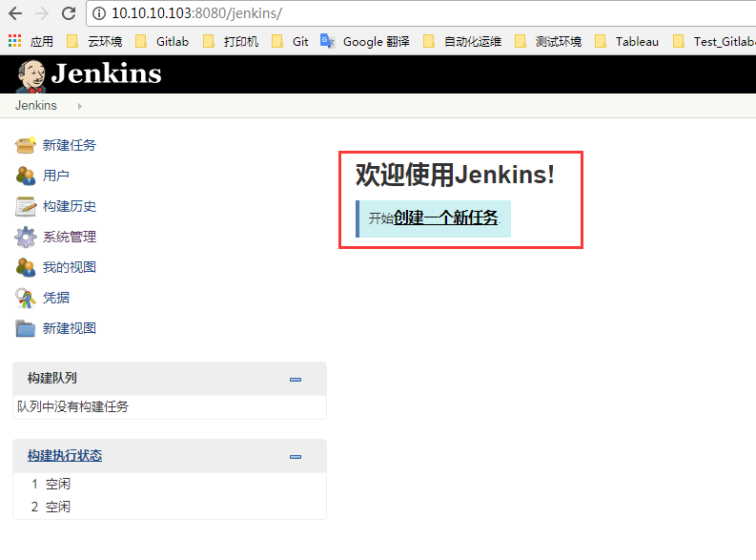
Task: Open the 系统管理 link
Action: 69,237
